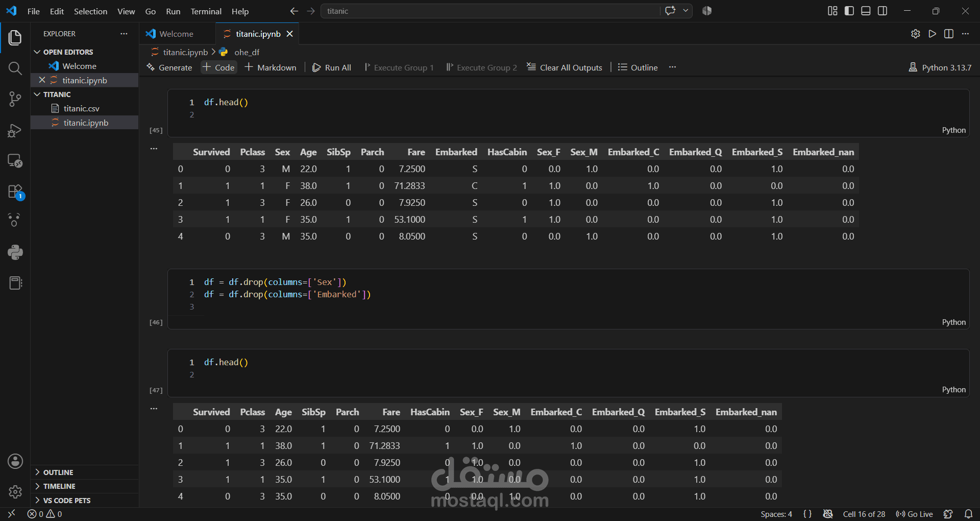
Task: Click the notebook settings gear icon
Action: [916, 34]
